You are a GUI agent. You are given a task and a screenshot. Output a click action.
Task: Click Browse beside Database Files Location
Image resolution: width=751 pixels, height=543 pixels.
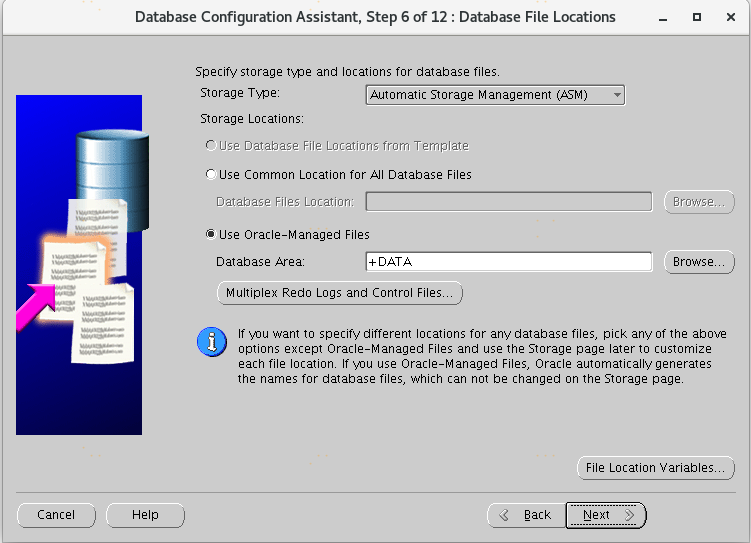[x=698, y=202]
